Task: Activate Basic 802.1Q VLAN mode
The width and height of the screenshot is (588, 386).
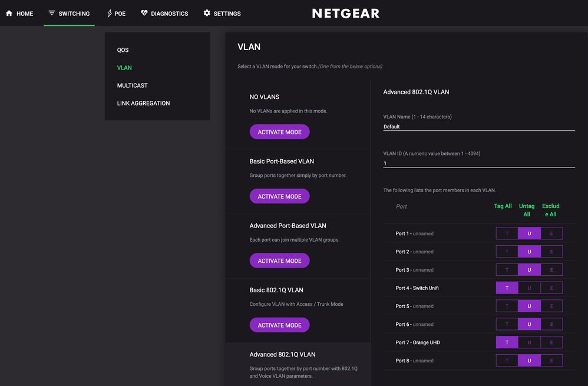Action: pyautogui.click(x=279, y=325)
